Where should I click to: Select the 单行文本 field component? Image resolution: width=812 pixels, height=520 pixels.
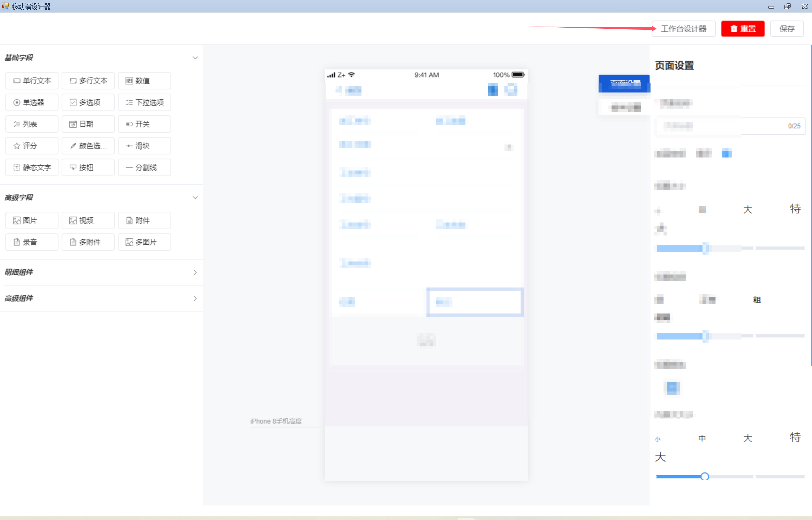(32, 81)
